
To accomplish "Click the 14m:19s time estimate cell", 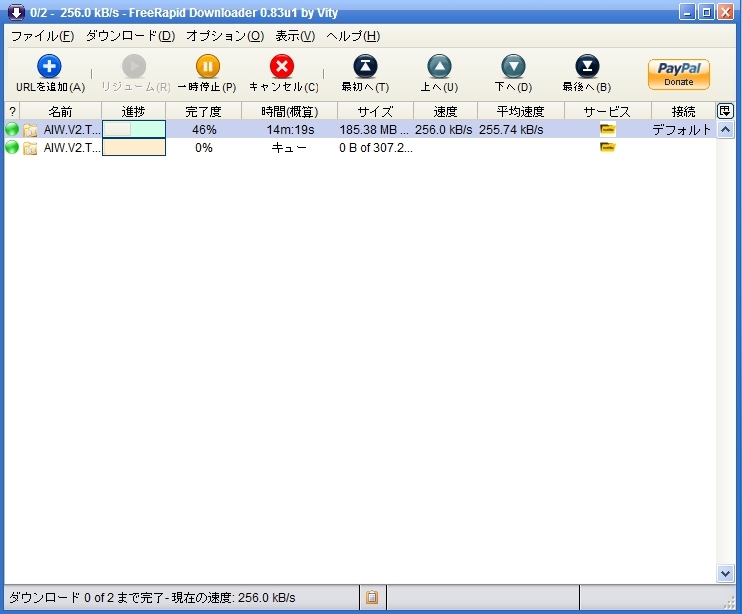I will (290, 129).
